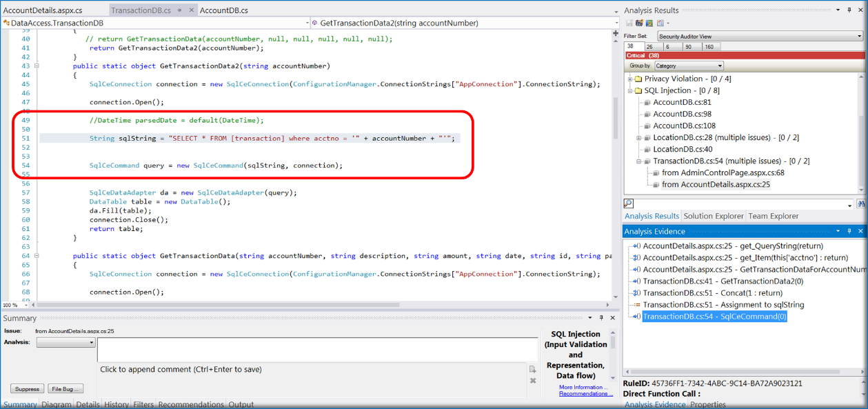Collapse the TransactionDB.cs:54 issue group
This screenshot has height=409, width=868.
638,161
